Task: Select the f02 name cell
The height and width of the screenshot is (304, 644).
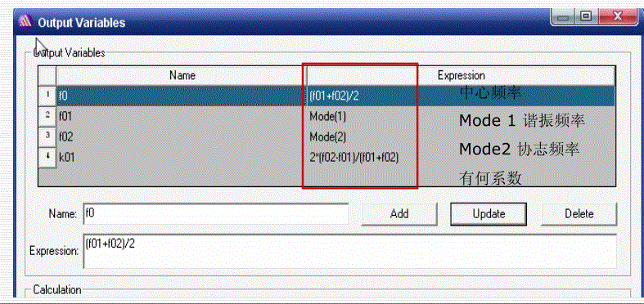Action: 181,136
